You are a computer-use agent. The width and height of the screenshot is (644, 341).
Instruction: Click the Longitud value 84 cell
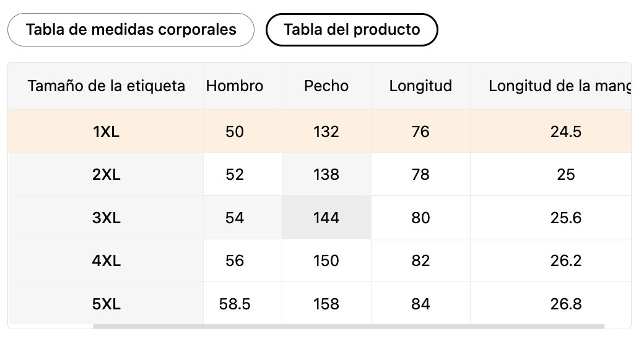[x=420, y=304]
